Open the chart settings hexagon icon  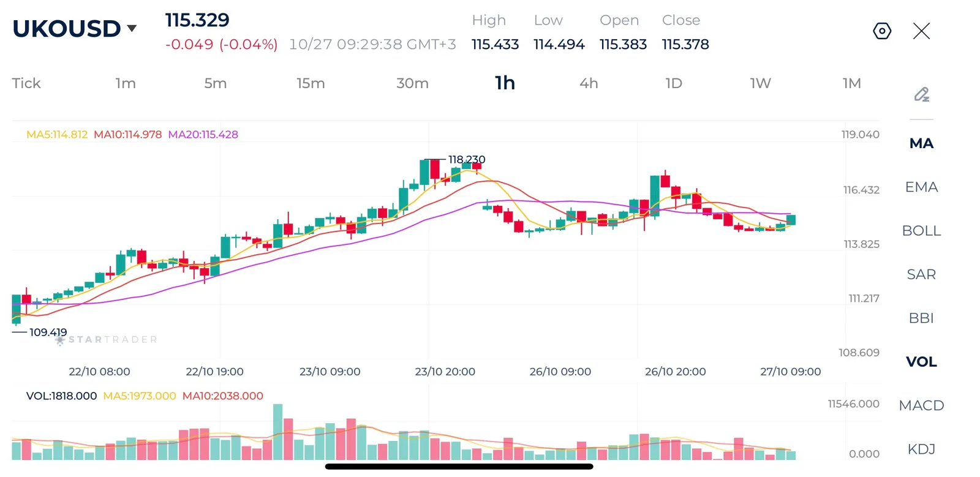click(x=882, y=31)
